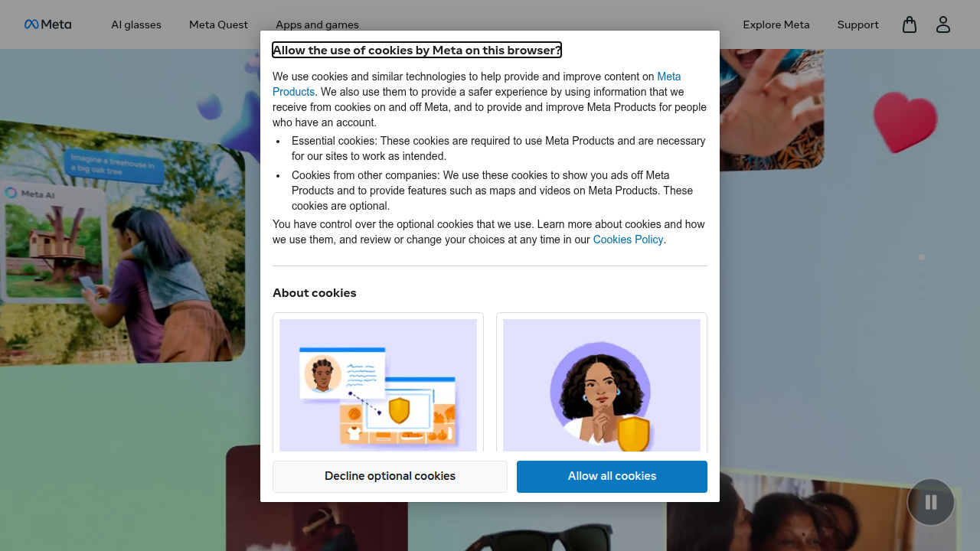Decline optional cookies
Viewport: 980px width, 551px height.
coord(390,477)
